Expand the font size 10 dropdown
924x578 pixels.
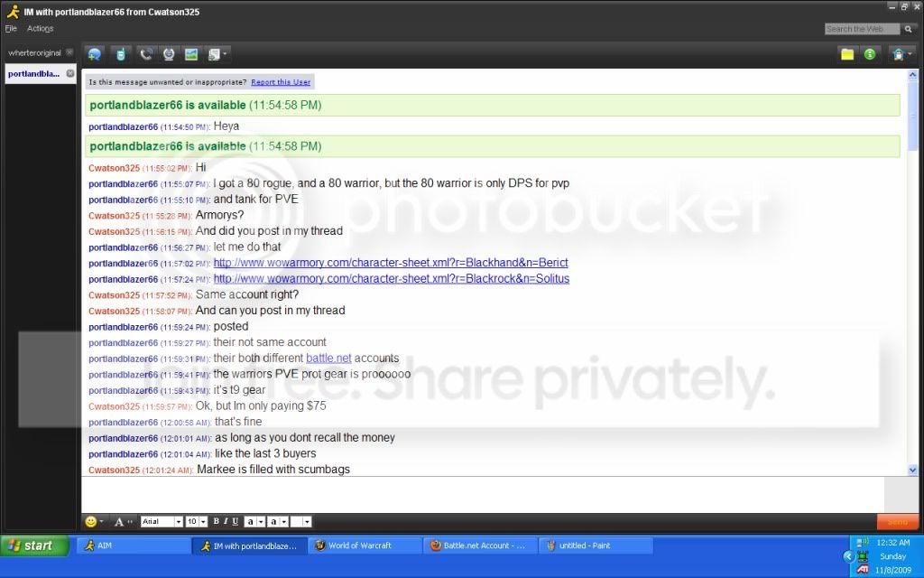(203, 521)
